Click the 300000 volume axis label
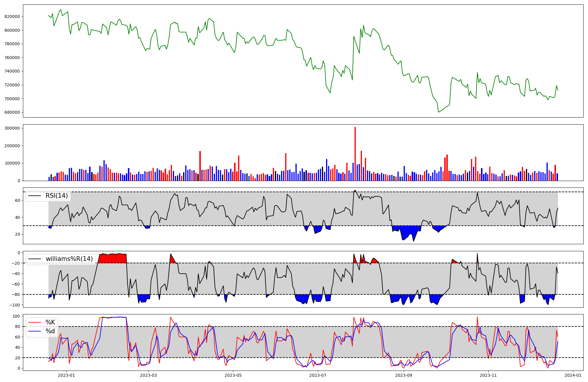588x382 pixels. 12,128
